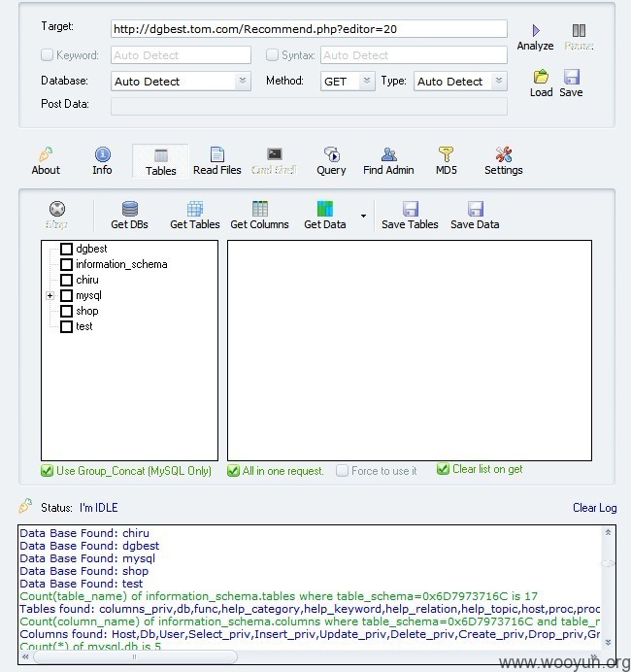Enable the Syntax checkbox

pos(272,54)
